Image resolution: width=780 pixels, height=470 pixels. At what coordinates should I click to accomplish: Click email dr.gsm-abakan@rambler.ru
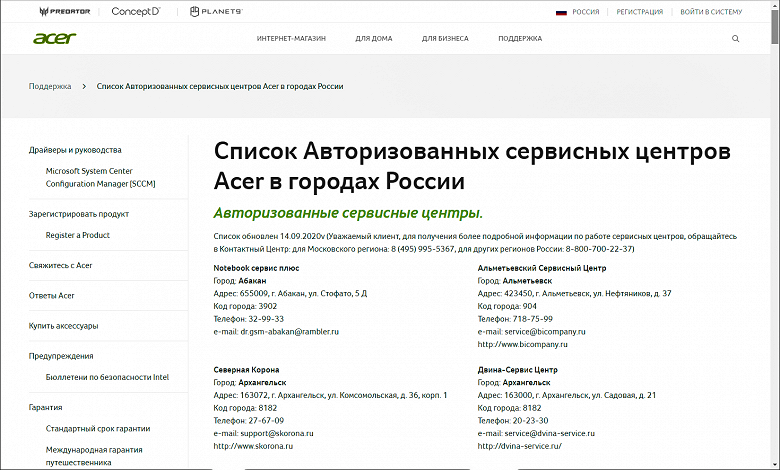click(x=290, y=332)
